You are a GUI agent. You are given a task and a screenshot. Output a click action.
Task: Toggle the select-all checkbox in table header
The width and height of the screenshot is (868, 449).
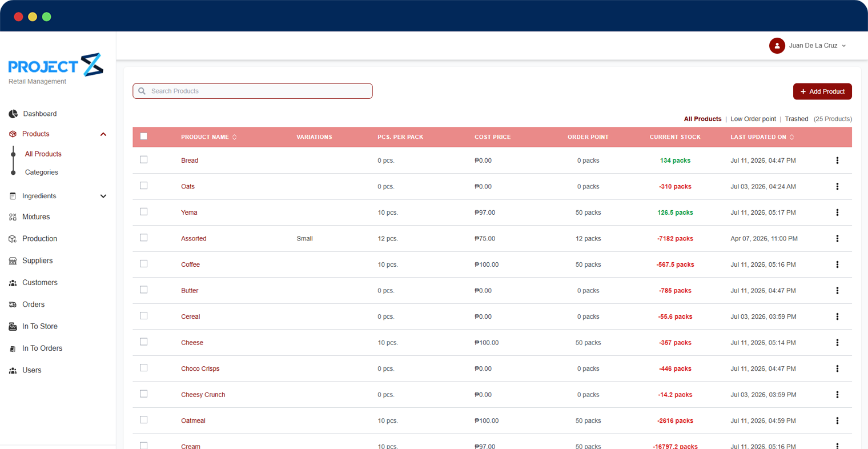pos(144,137)
